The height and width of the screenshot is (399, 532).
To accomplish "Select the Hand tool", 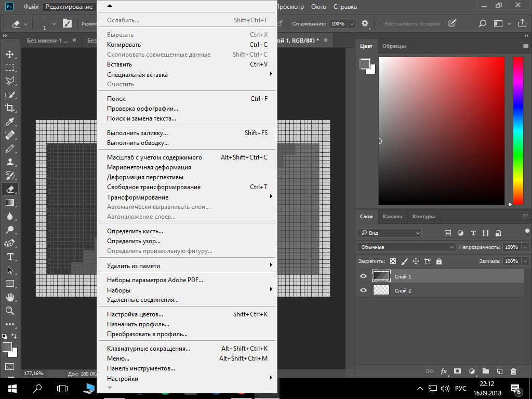I will [x=9, y=297].
